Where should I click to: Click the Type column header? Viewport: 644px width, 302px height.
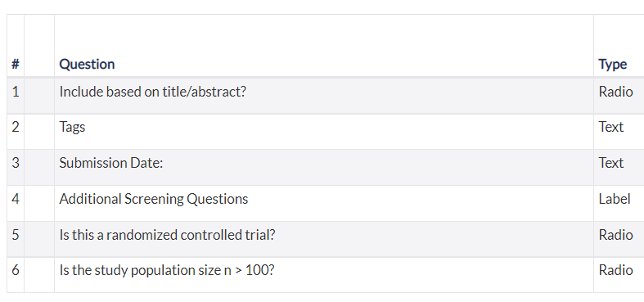click(612, 64)
